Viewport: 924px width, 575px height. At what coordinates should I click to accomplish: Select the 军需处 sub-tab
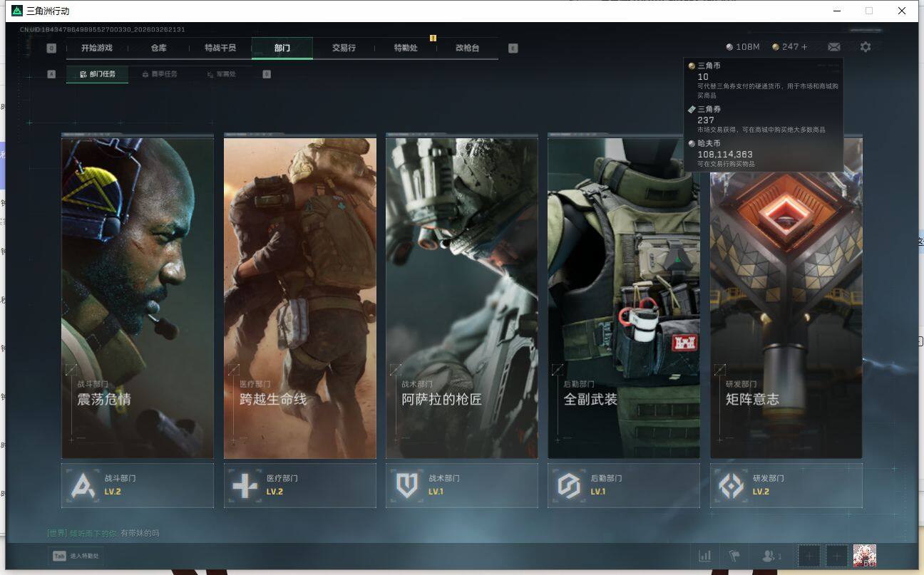pos(221,74)
